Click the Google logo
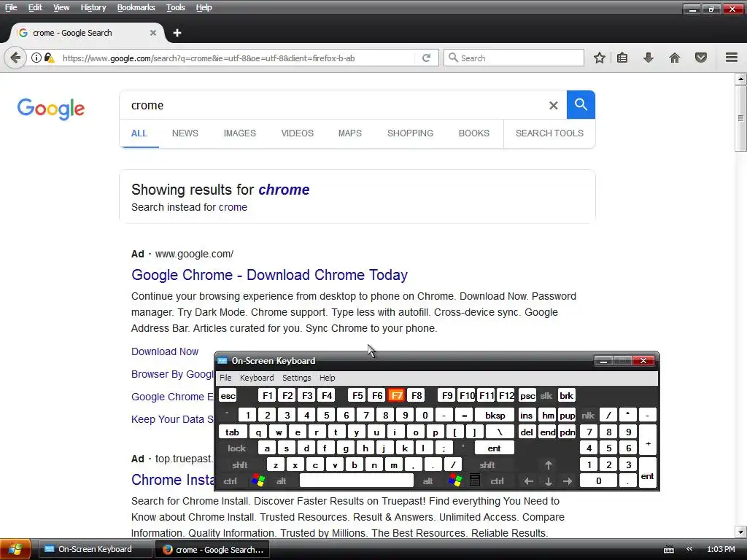The width and height of the screenshot is (747, 560). pos(51,109)
